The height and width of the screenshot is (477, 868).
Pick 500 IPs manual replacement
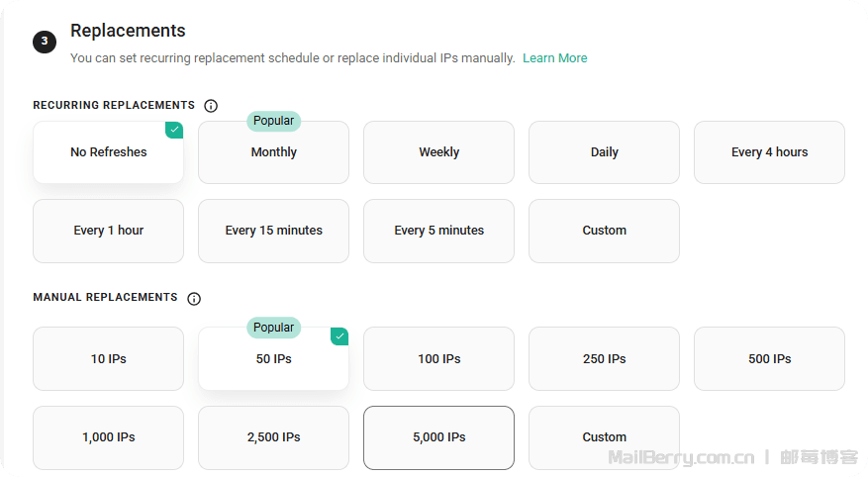point(769,359)
